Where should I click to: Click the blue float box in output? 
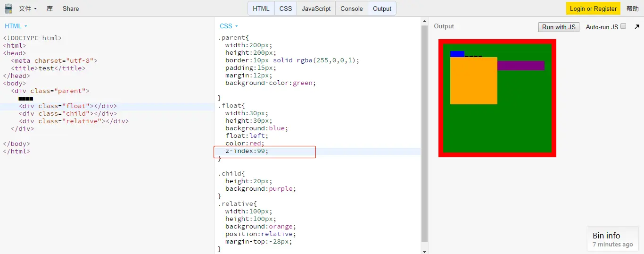[457, 54]
